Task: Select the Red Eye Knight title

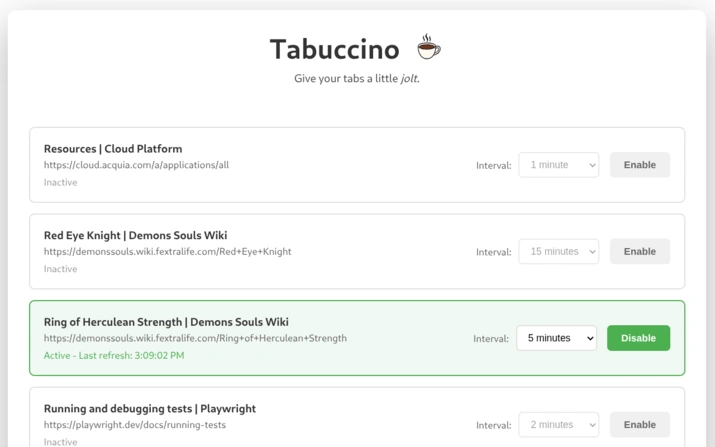Action: tap(135, 236)
